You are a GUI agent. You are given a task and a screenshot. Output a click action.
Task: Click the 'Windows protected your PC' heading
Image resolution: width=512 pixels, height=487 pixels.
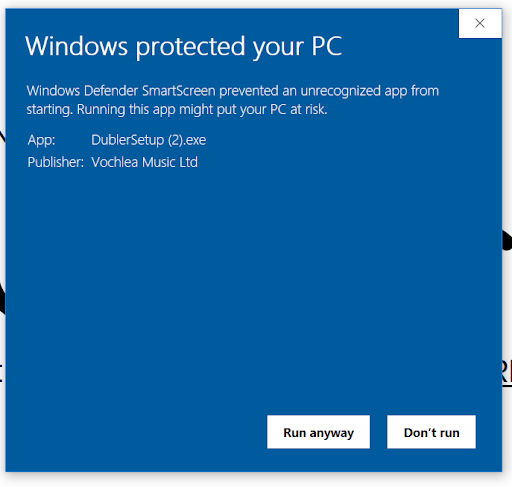coord(184,47)
